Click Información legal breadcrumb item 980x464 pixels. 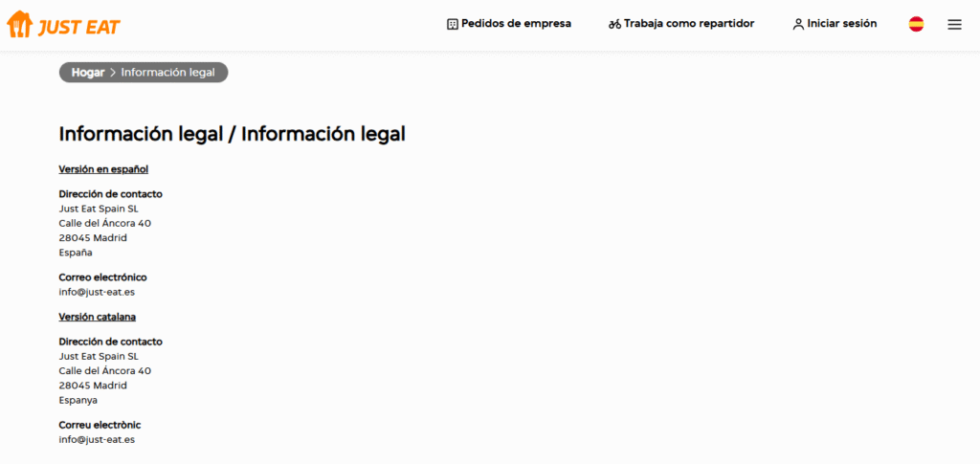(168, 73)
